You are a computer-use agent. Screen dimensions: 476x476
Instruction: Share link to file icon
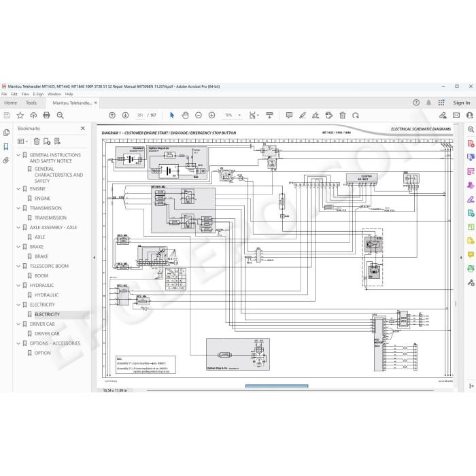click(443, 116)
